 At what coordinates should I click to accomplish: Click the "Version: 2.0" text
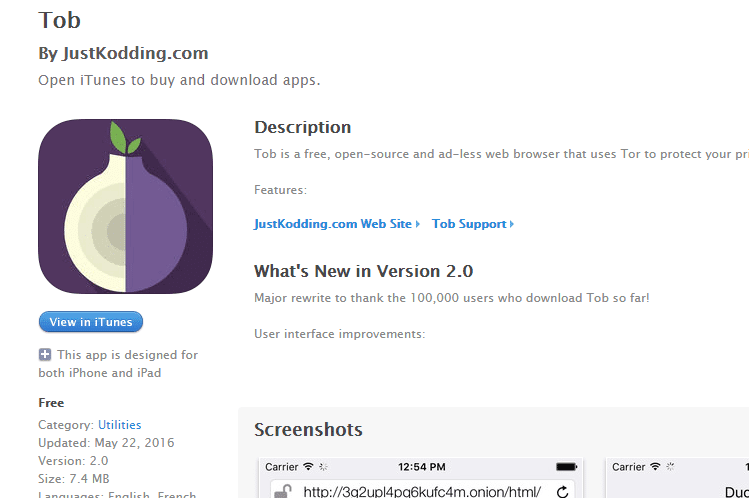[x=73, y=461]
